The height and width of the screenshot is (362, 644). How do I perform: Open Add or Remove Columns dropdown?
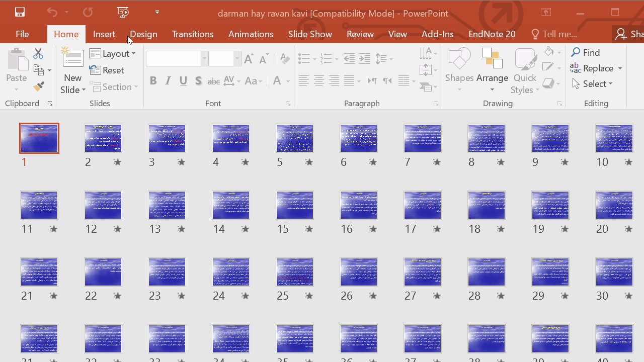point(407,81)
